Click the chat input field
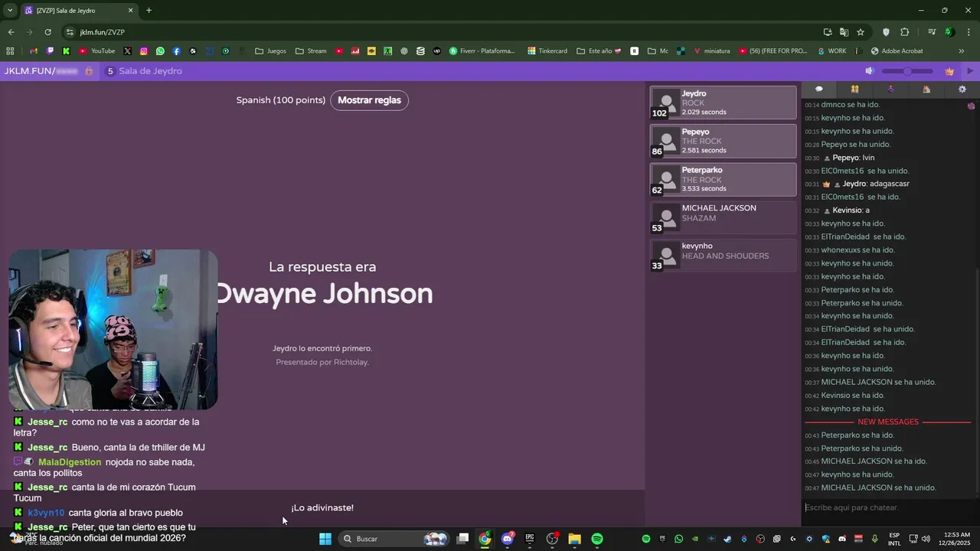Screen dimensions: 980x551 (890, 507)
